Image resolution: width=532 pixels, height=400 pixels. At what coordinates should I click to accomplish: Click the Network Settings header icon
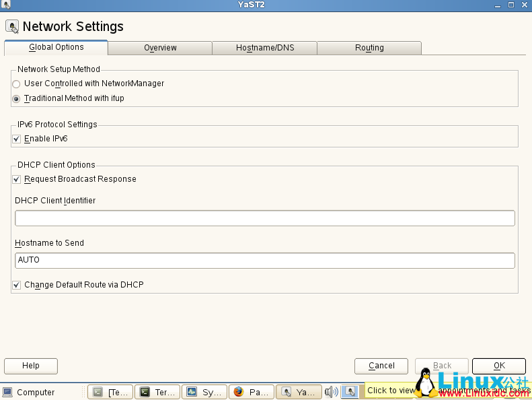click(12, 27)
